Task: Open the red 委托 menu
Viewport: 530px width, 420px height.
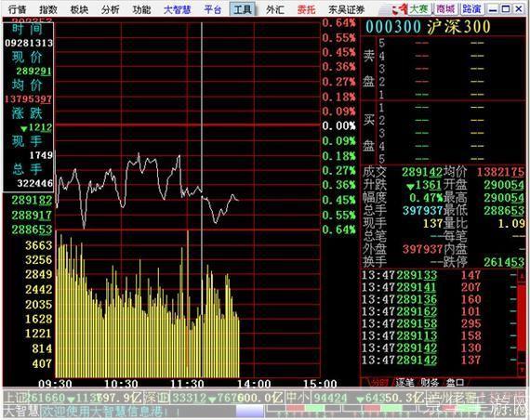Action: (x=306, y=9)
